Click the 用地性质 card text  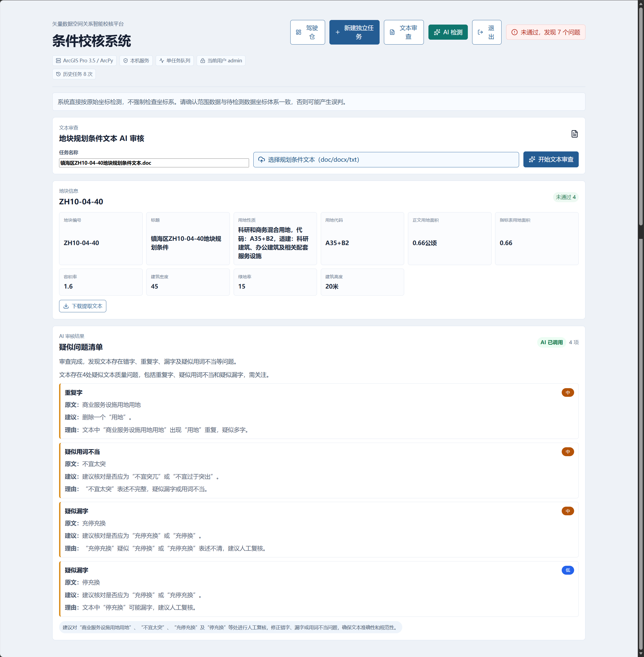click(273, 243)
